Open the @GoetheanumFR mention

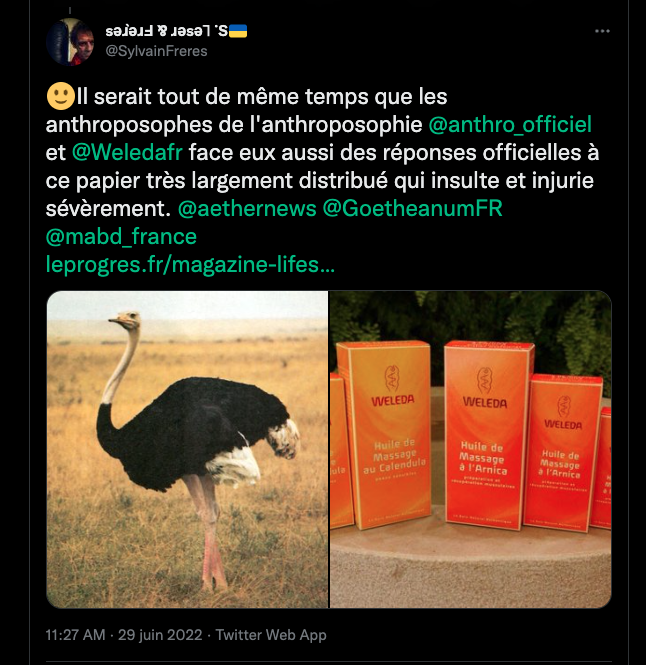pos(412,209)
